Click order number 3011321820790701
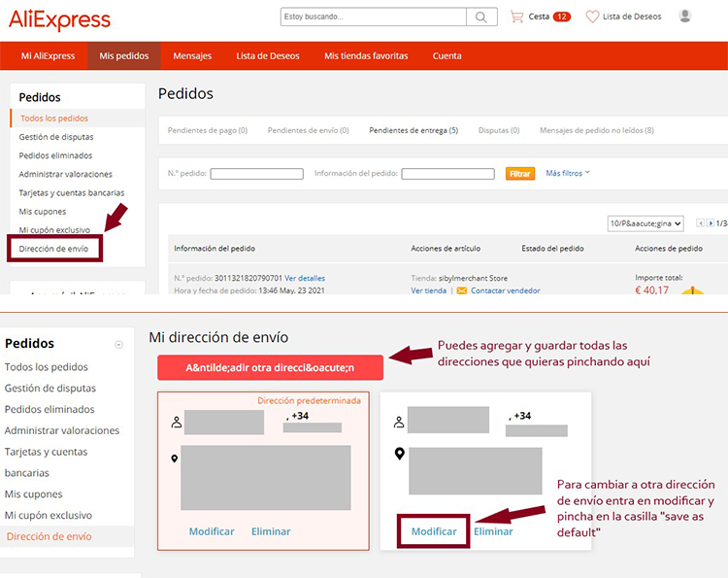The image size is (728, 578). pyautogui.click(x=248, y=278)
